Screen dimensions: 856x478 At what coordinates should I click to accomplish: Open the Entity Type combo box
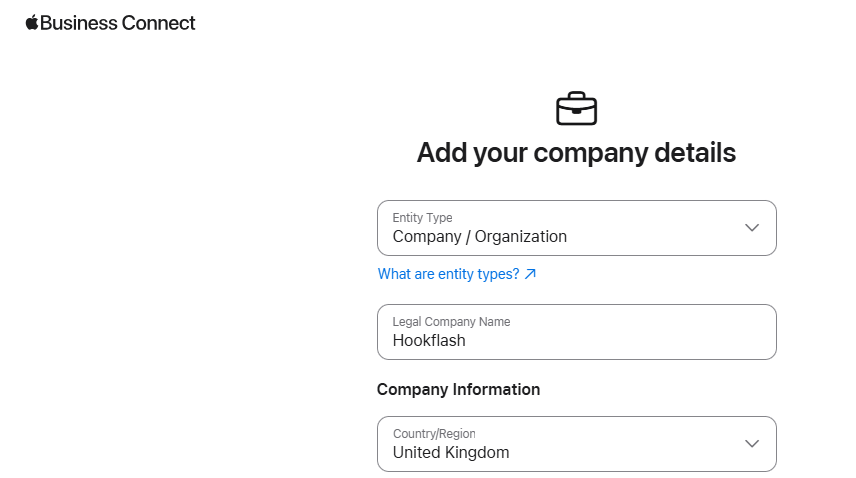click(576, 228)
